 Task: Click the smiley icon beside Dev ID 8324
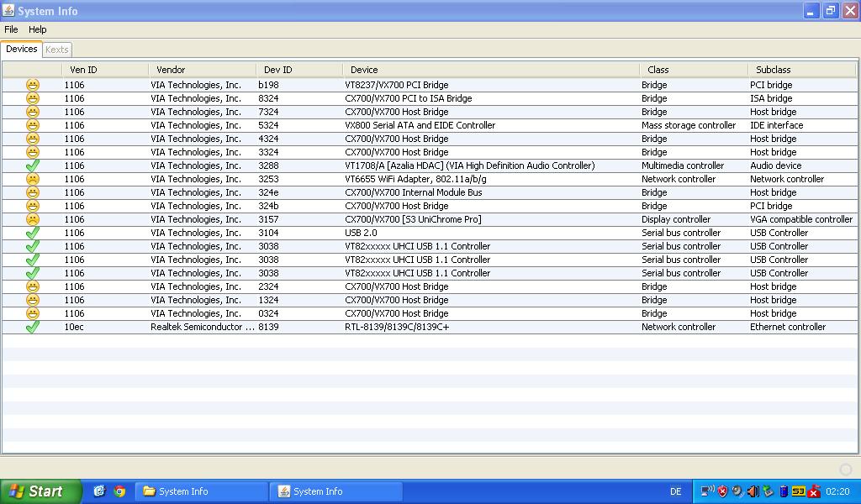33,99
